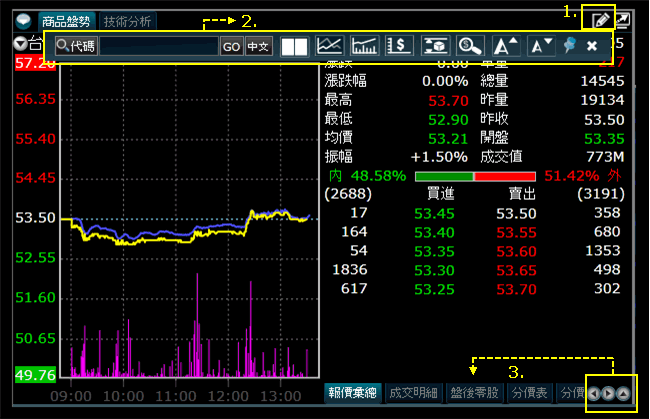Click the edit pencil icon in title bar
Viewport: 650px width, 419px height.
click(x=602, y=20)
